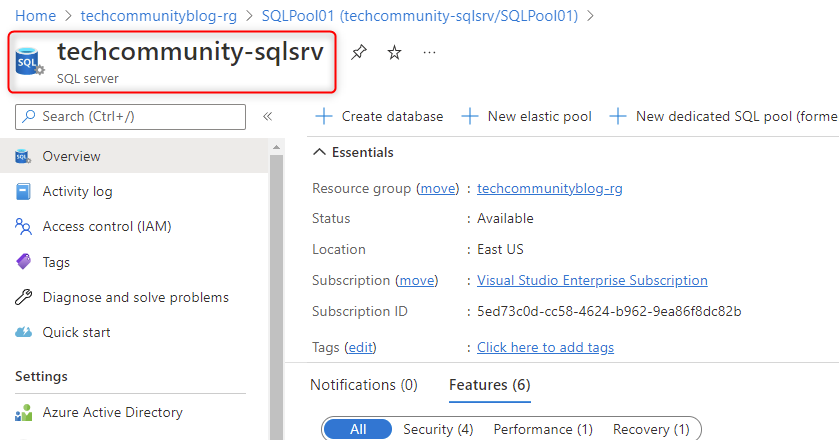Open the techcommunityblog-rg resource group link

click(550, 188)
